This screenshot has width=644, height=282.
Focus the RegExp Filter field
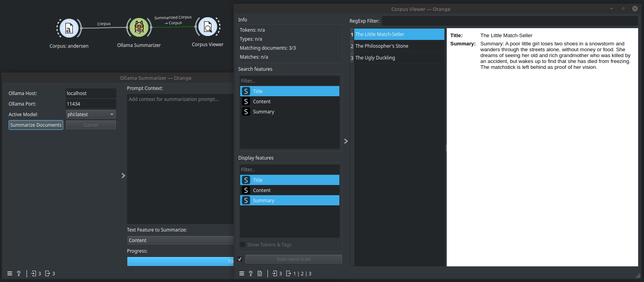510,21
